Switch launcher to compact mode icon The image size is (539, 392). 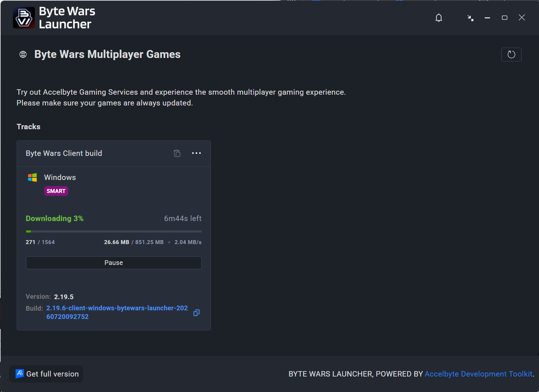coord(470,18)
